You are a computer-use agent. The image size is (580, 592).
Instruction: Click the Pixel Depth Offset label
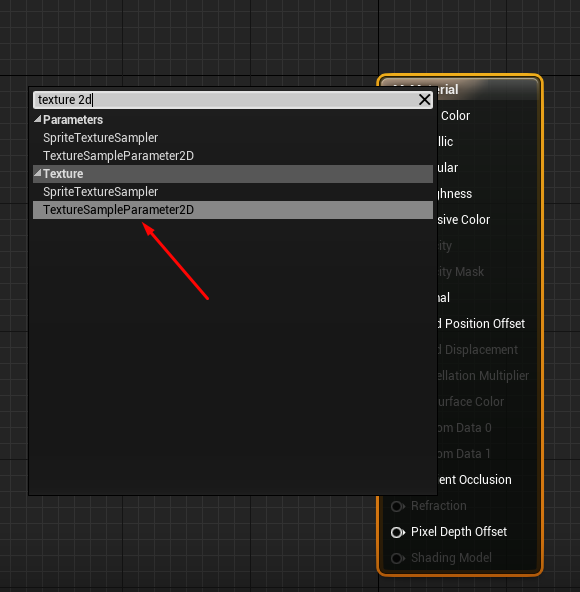tap(459, 532)
